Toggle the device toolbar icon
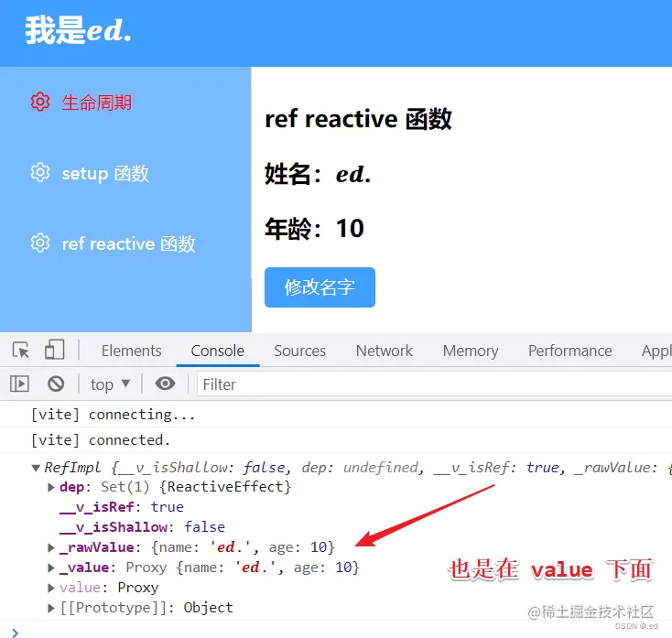The width and height of the screenshot is (672, 638). [x=54, y=350]
